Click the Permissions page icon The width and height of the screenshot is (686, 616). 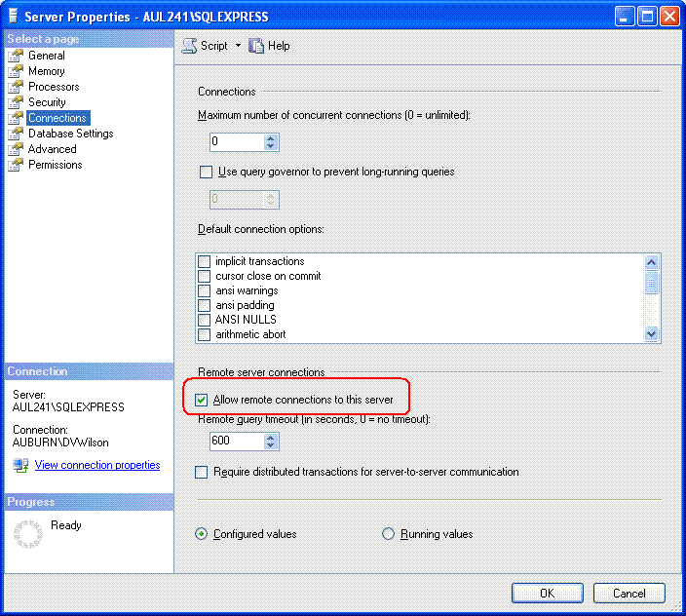(16, 165)
